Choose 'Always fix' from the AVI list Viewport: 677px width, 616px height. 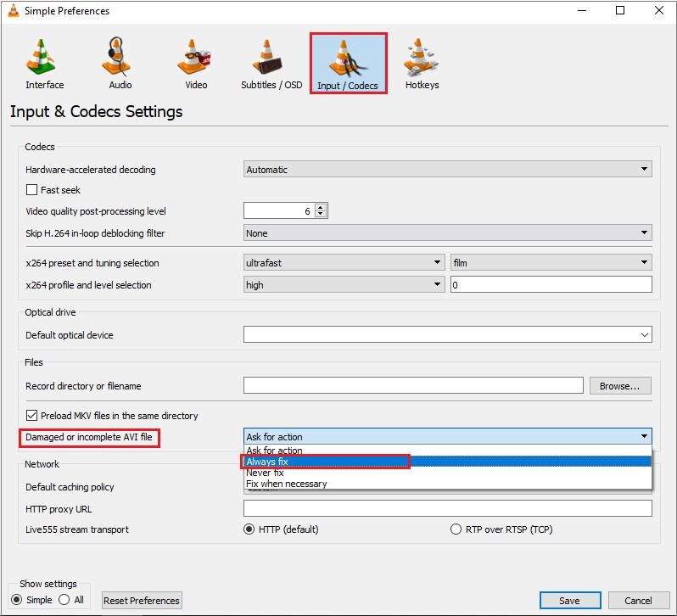tap(267, 462)
